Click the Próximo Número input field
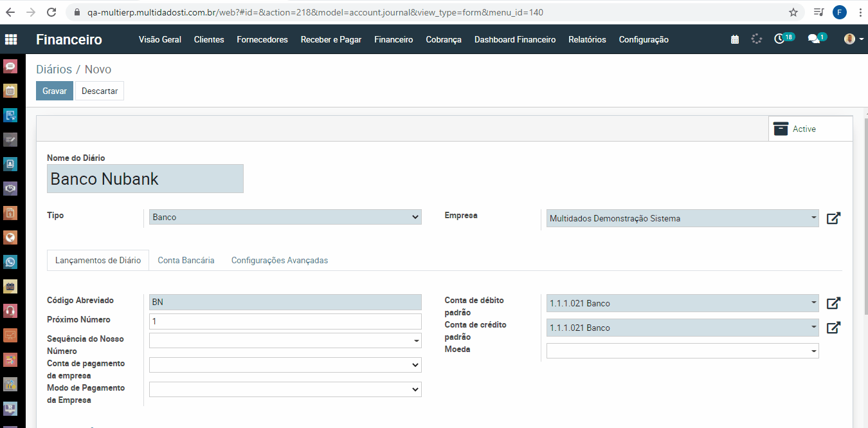 (285, 321)
